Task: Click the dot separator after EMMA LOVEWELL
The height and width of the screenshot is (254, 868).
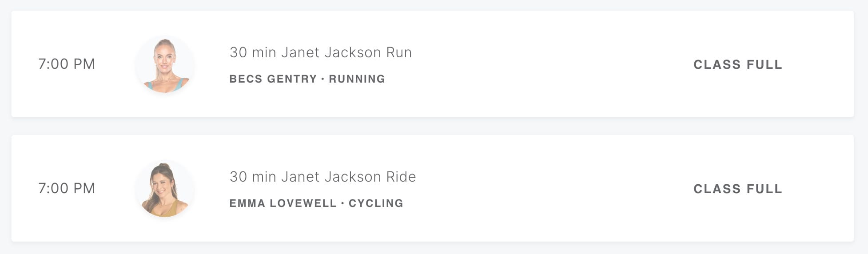Action: tap(342, 203)
